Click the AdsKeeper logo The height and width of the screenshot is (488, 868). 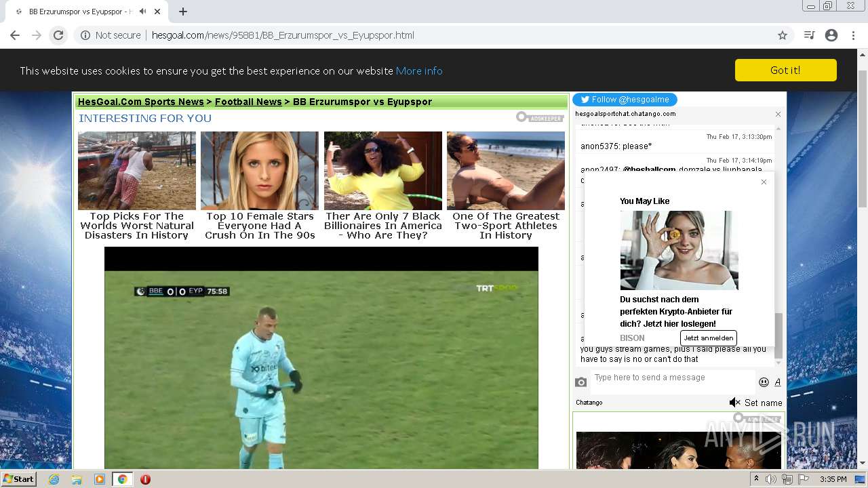[540, 117]
